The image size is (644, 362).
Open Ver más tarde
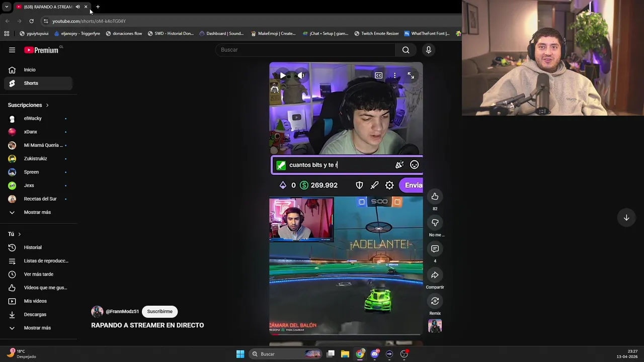point(38,274)
